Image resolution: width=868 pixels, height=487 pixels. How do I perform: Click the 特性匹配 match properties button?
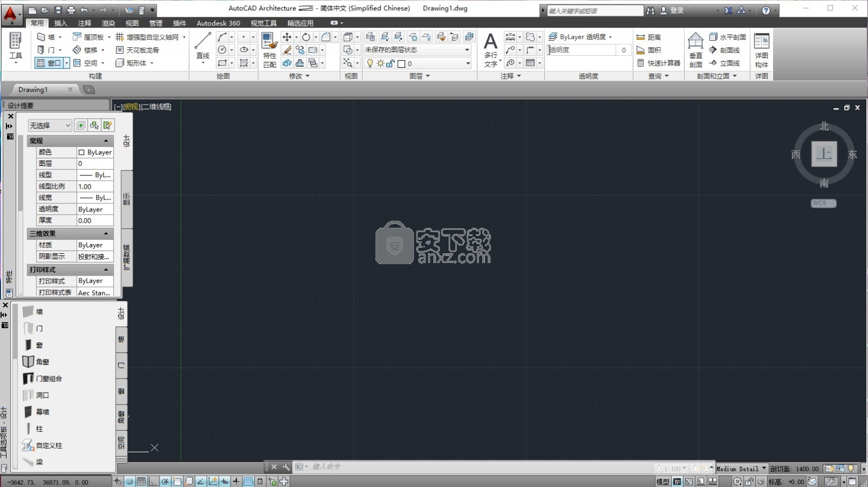[270, 50]
